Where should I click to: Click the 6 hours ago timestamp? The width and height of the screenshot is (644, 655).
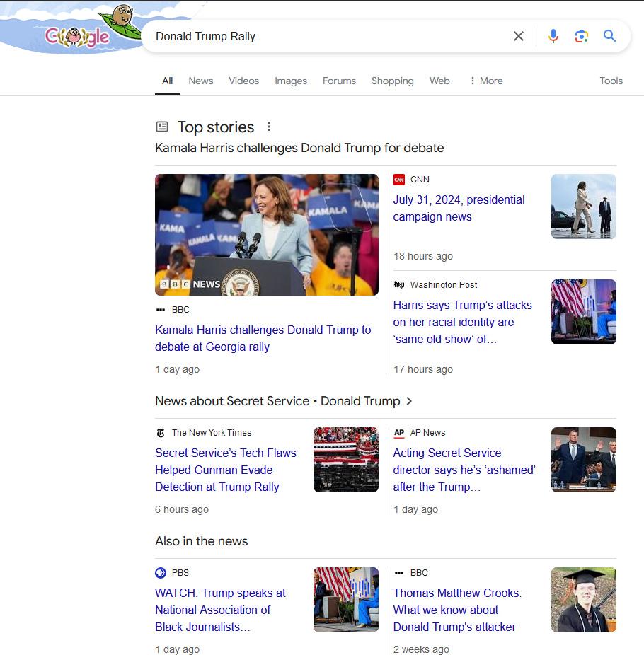pos(182,509)
